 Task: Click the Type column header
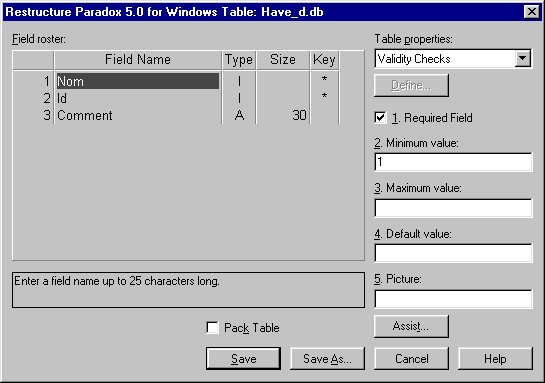[239, 59]
